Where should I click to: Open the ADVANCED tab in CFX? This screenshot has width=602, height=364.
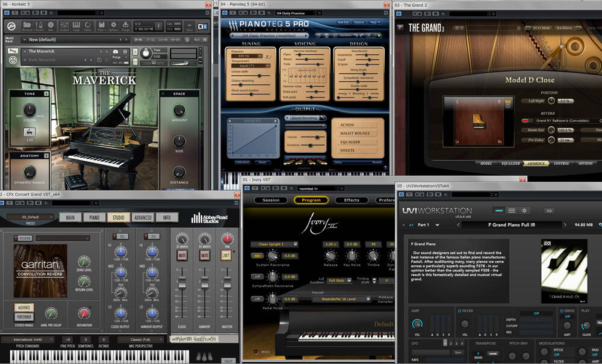143,217
